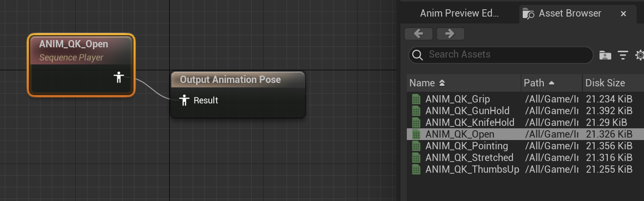This screenshot has width=644, height=201.
Task: Open the Asset Browser settings gear
Action: 640,55
